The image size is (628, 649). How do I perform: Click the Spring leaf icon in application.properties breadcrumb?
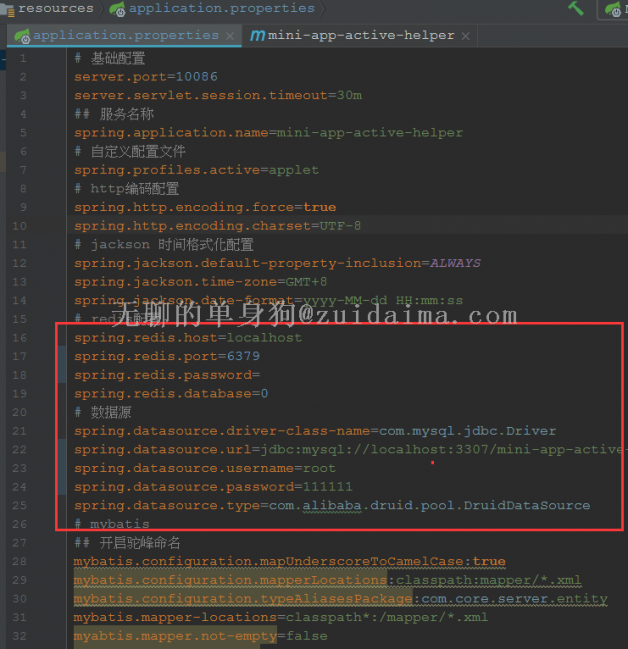(x=117, y=9)
